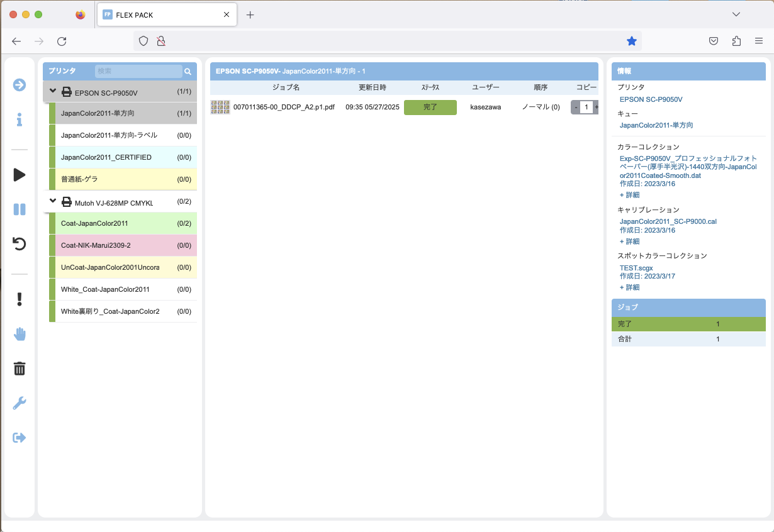
Task: Click the printer search magnifier icon
Action: coord(188,72)
